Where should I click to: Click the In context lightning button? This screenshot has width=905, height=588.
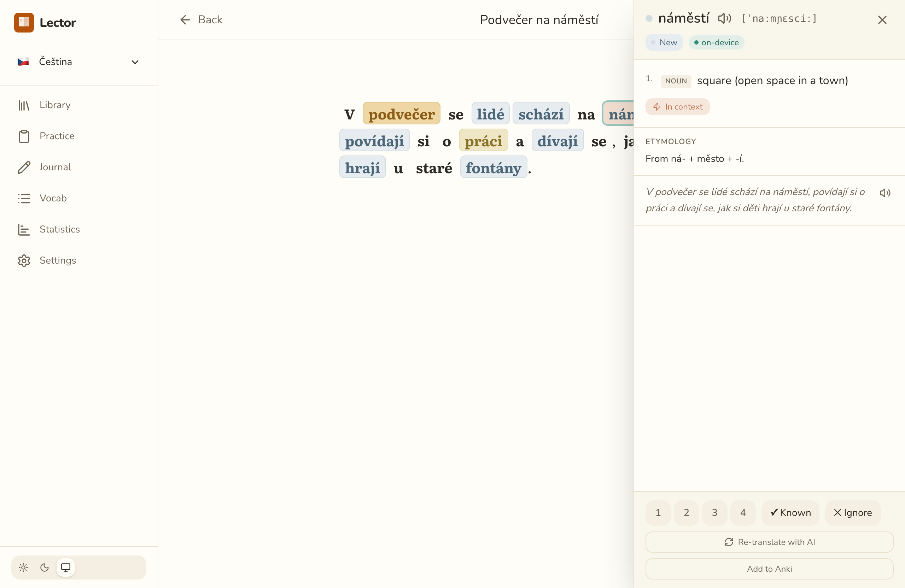pos(678,107)
